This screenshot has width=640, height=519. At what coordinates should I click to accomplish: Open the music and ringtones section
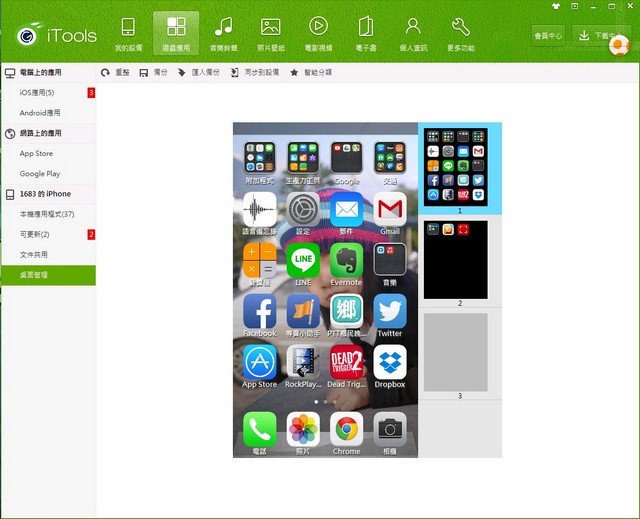(223, 33)
